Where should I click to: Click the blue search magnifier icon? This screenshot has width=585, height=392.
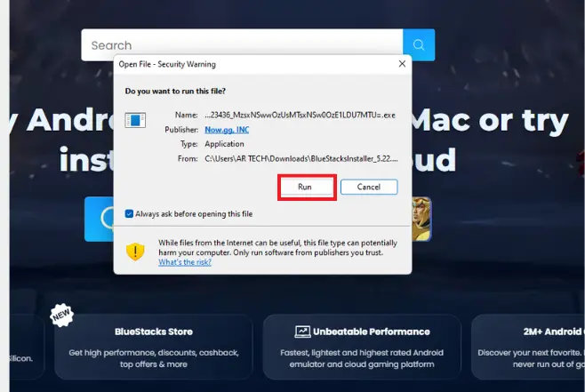coord(418,45)
